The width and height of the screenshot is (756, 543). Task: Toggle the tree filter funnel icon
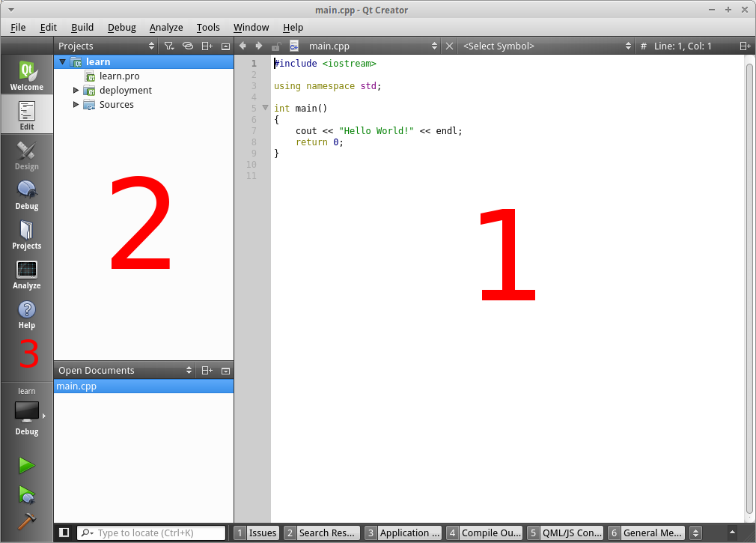click(x=169, y=46)
